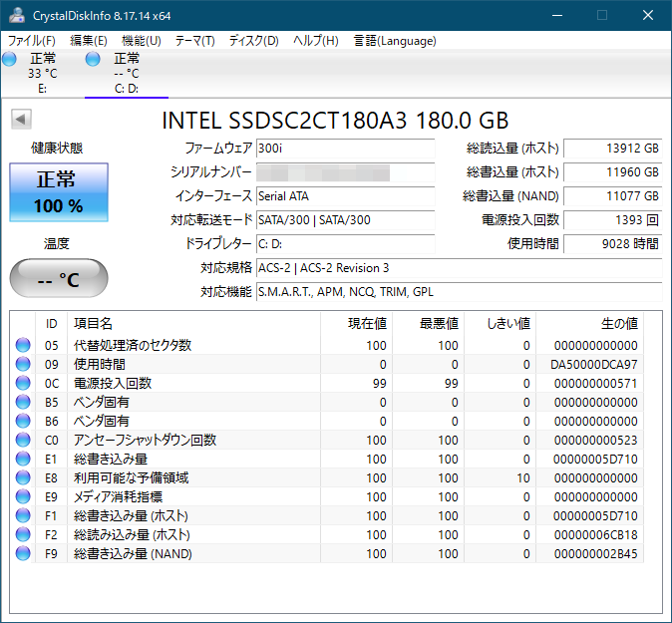Click raw value 00000006CB18
Viewport: 672px width, 623px height.
coord(595,534)
